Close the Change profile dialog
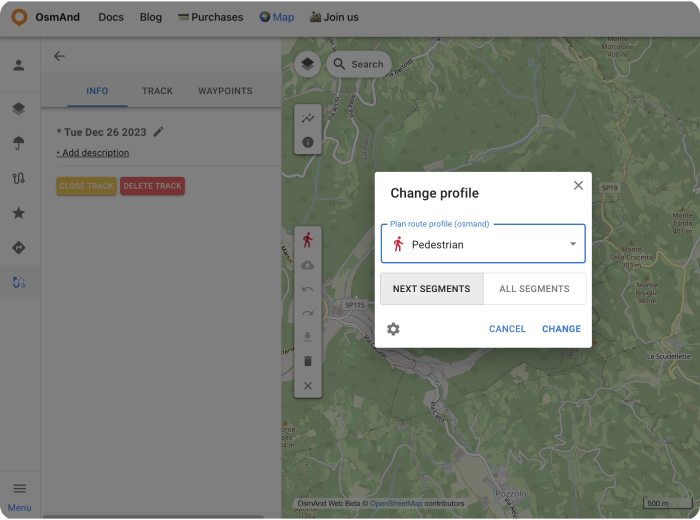Screen dimensions: 700x520 click(x=578, y=185)
